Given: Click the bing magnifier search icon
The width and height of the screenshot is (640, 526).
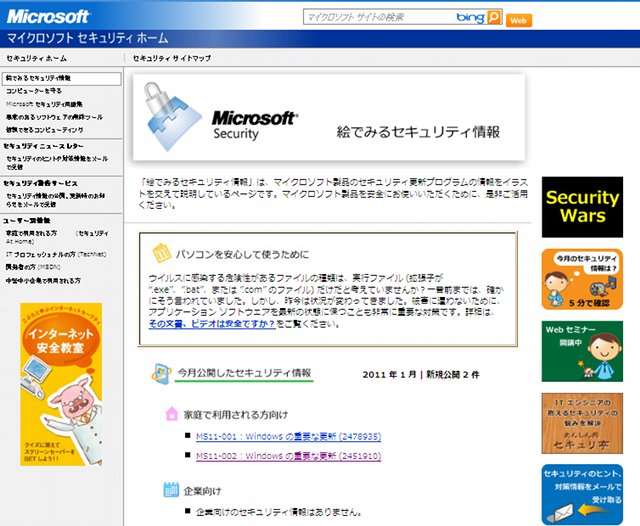Looking at the screenshot, I should click(x=494, y=17).
